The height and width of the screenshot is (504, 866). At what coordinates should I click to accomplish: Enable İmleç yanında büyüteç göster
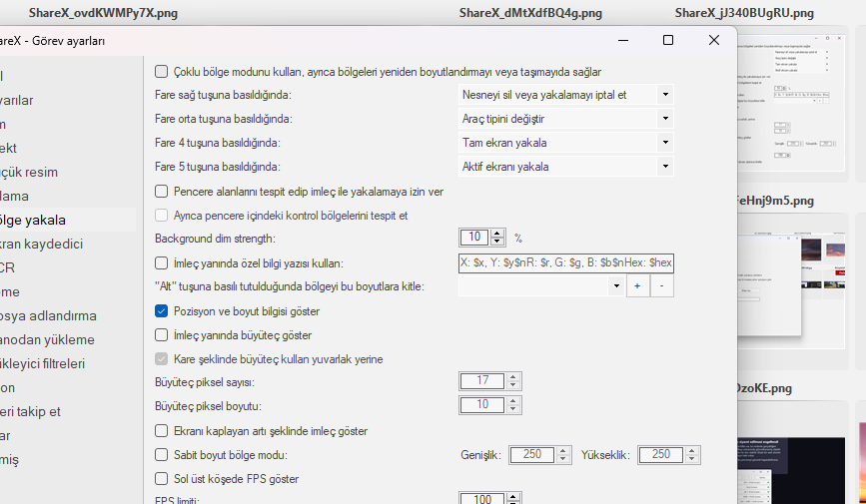click(x=162, y=335)
